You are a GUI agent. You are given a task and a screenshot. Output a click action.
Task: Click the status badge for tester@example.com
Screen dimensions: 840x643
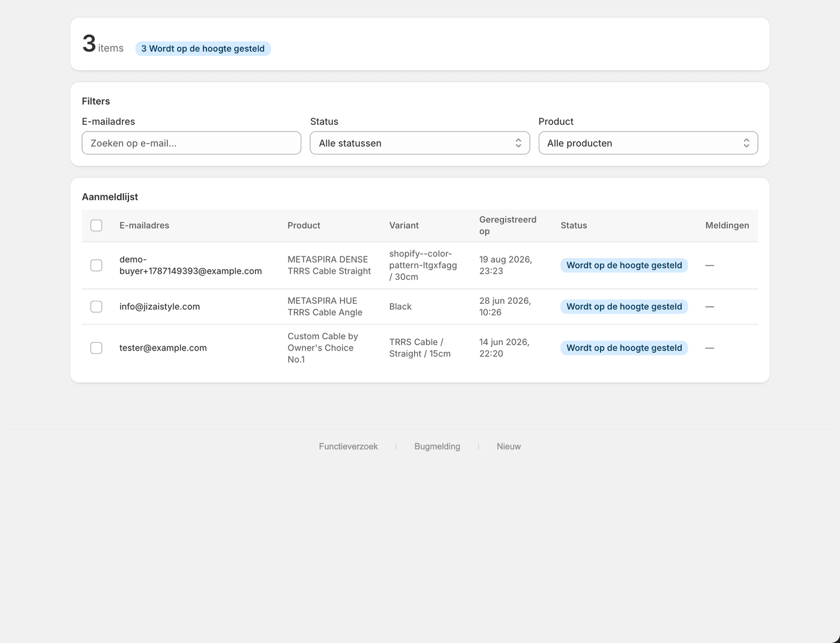[624, 348]
